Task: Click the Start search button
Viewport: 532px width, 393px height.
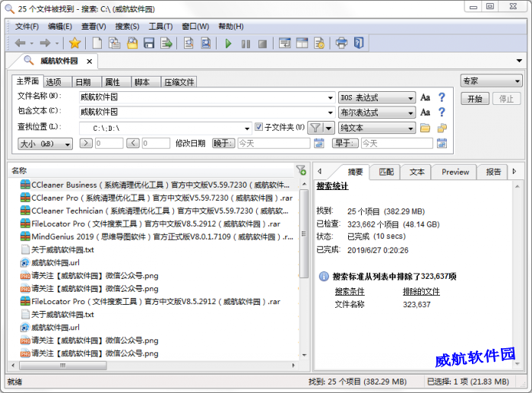Action: 475,99
